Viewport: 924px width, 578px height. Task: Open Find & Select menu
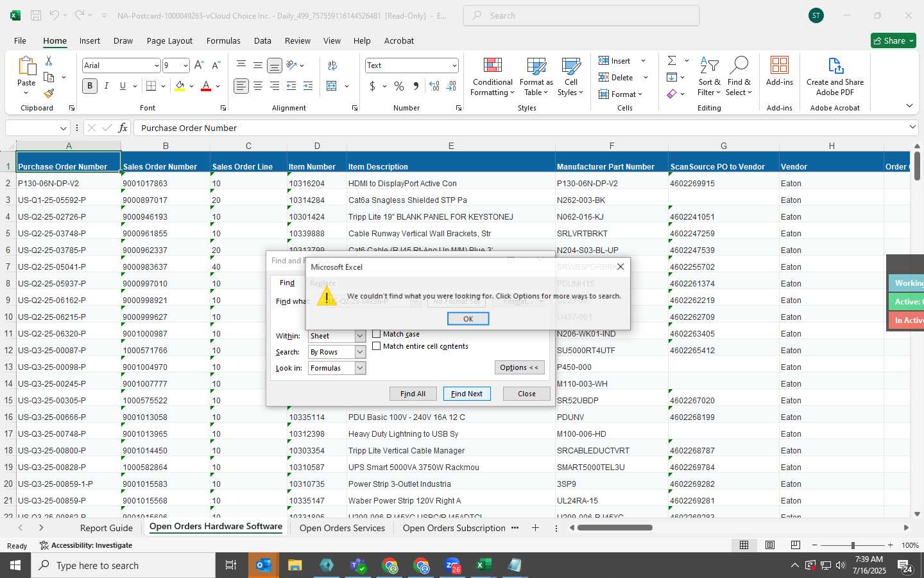739,77
